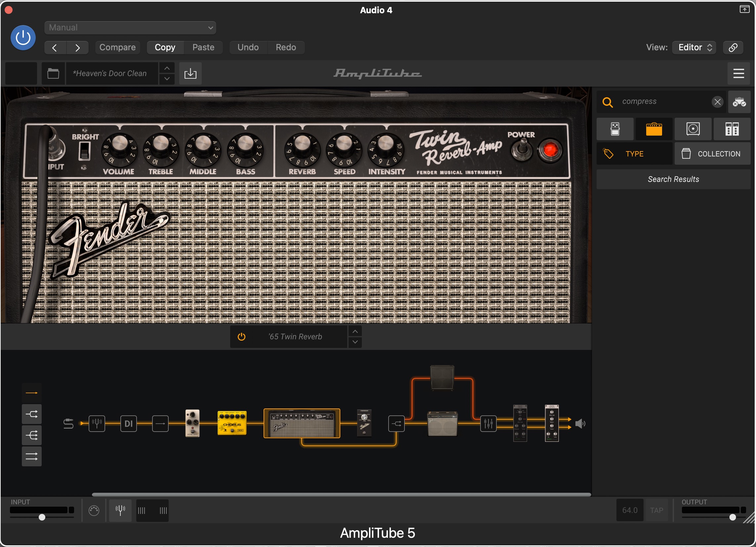This screenshot has height=547, width=756.
Task: Choose the three-way split routing icon
Action: (32, 435)
